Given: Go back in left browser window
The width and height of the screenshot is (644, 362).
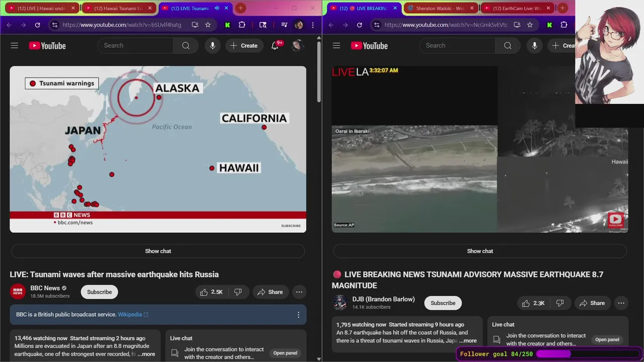Looking at the screenshot, I should (9, 25).
